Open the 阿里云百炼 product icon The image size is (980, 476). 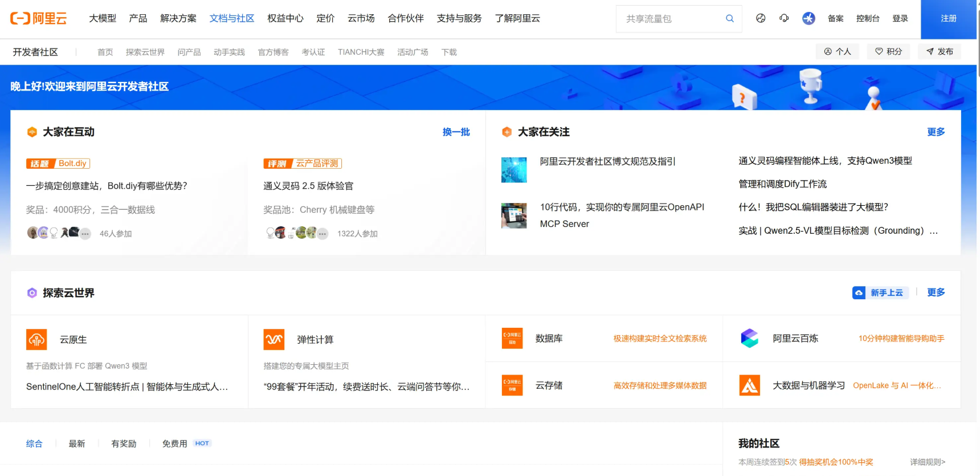coord(749,339)
